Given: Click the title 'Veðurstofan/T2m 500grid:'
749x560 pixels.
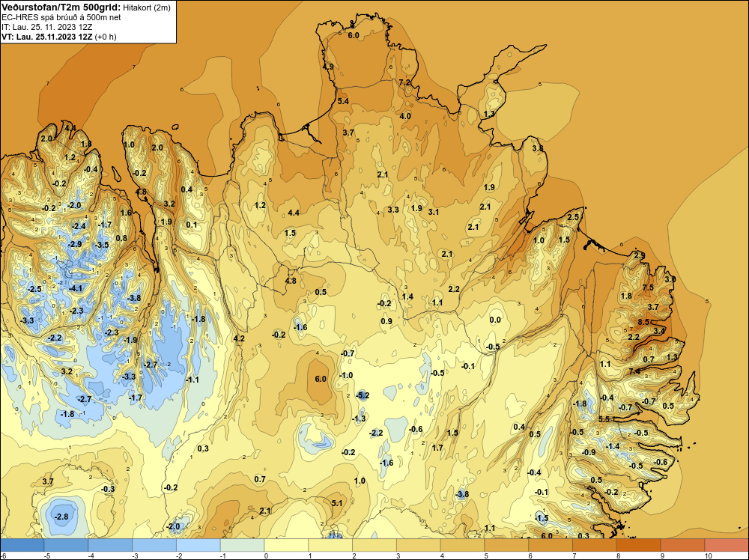Looking at the screenshot, I should coord(60,7).
